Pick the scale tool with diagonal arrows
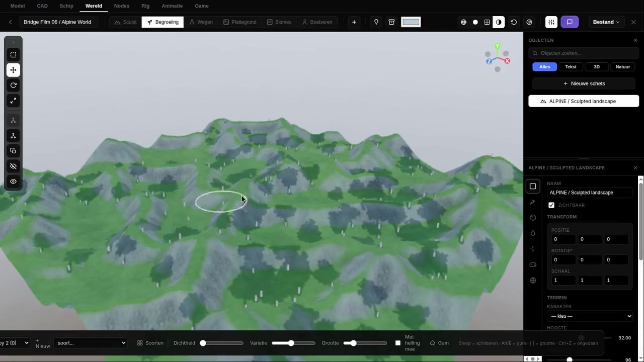The image size is (644, 362). coord(13,101)
